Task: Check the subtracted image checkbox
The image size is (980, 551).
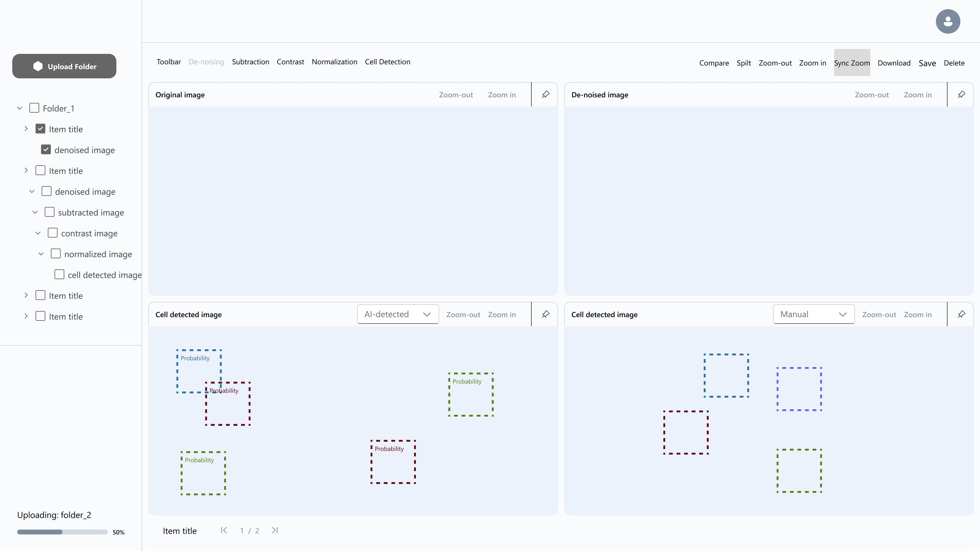Action: [x=49, y=212]
